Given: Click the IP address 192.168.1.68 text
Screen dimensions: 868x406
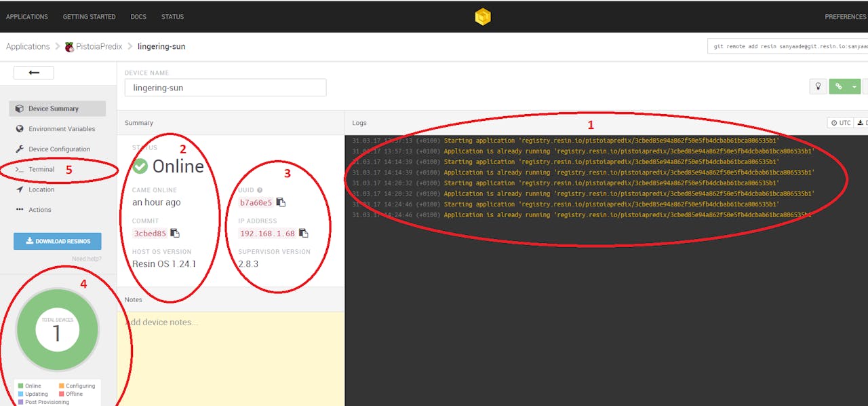Looking at the screenshot, I should [267, 234].
